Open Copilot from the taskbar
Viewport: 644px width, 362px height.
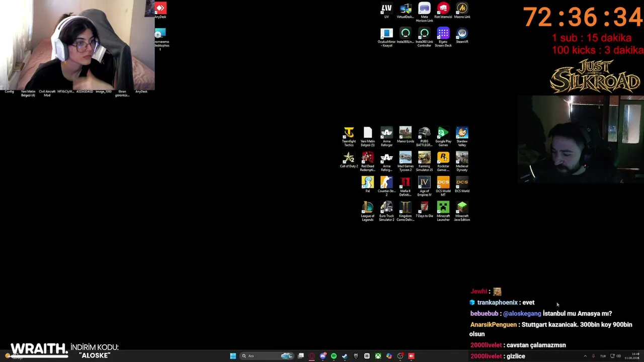coord(389,356)
